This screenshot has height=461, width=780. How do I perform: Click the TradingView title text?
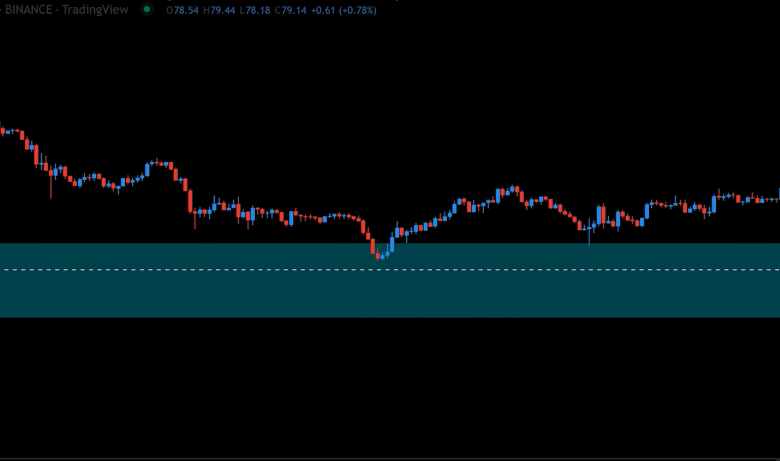95,9
